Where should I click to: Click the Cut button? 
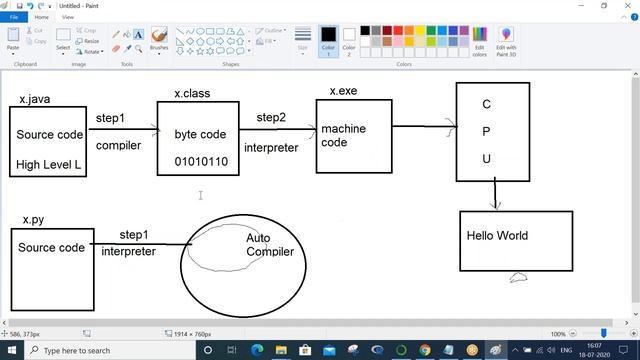tap(35, 31)
